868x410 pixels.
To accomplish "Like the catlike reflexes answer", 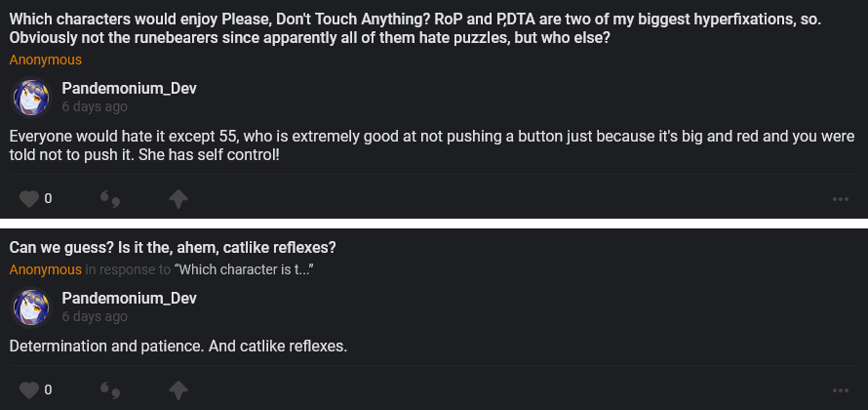I will point(27,389).
